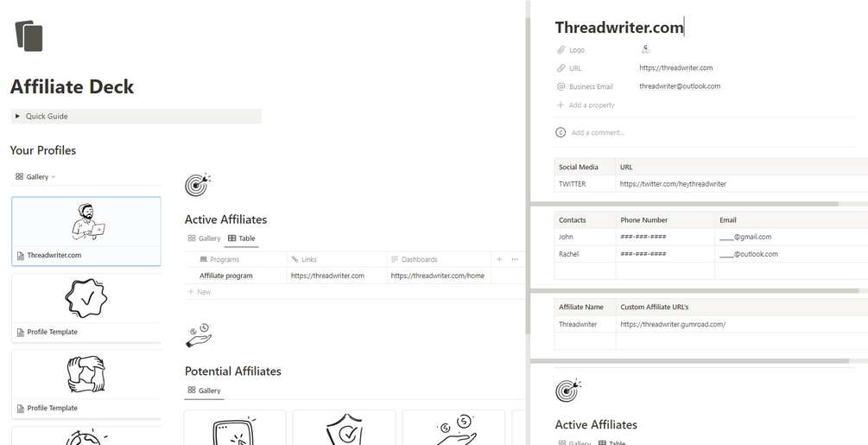Click the Affiliate Deck page cards icon
The height and width of the screenshot is (445, 868).
(x=29, y=36)
